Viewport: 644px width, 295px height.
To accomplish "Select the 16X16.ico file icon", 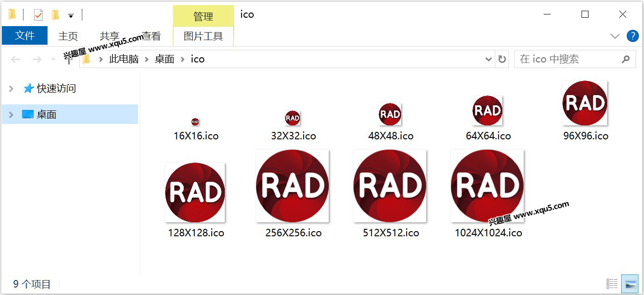I will click(195, 122).
